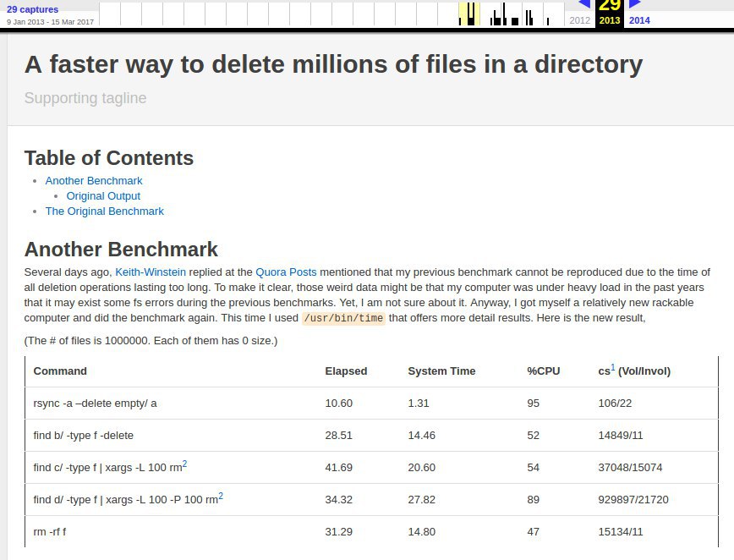Click the rsync command table cell
The height and width of the screenshot is (560, 734).
95,403
